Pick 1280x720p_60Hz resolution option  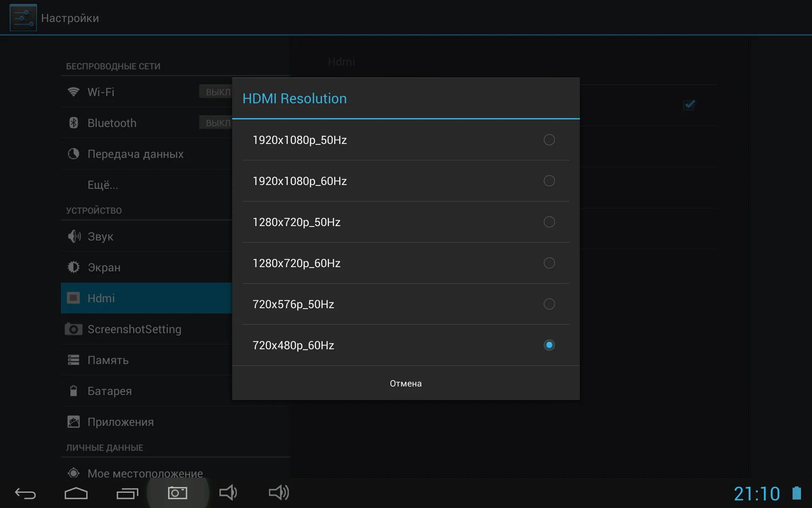click(x=549, y=263)
